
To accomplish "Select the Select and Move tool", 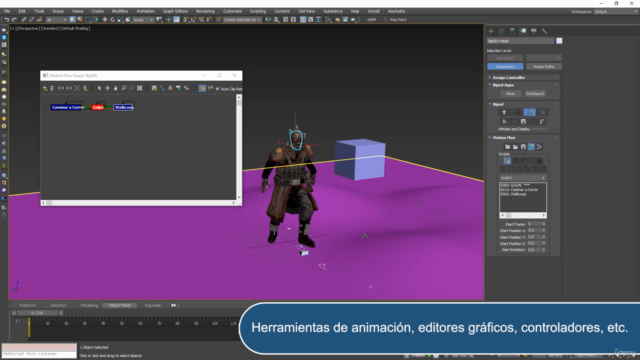I will point(104,20).
